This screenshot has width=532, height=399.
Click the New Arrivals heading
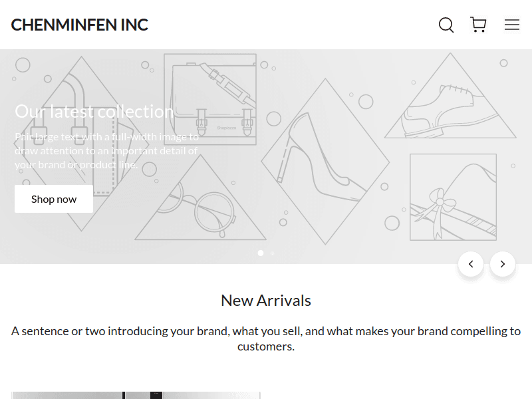[x=266, y=301]
